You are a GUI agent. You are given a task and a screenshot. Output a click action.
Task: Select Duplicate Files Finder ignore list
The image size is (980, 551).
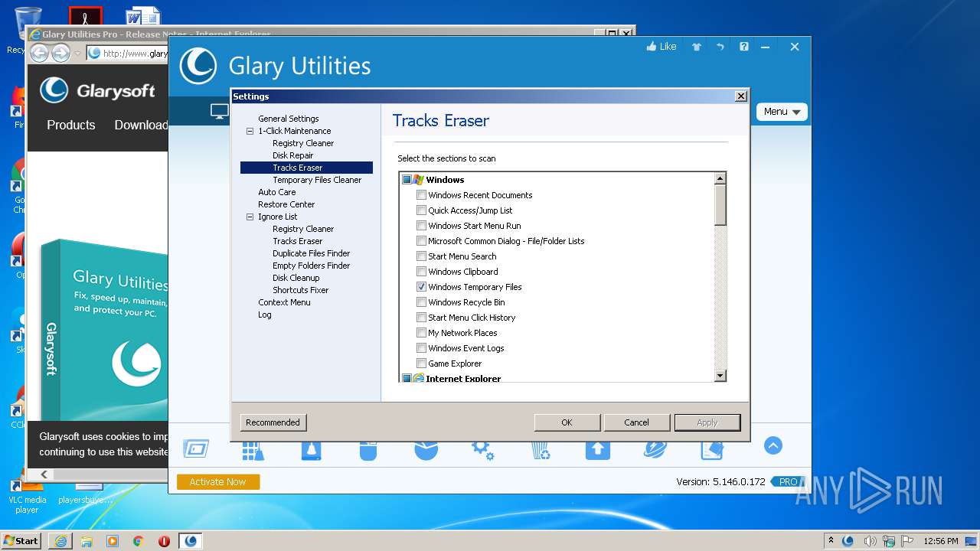(312, 253)
